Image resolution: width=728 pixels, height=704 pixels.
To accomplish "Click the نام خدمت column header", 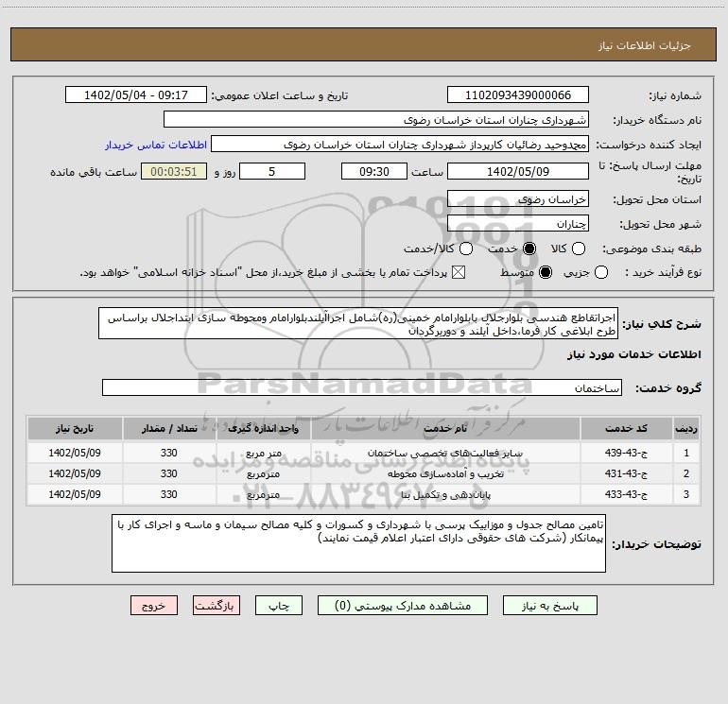I will pos(444,428).
